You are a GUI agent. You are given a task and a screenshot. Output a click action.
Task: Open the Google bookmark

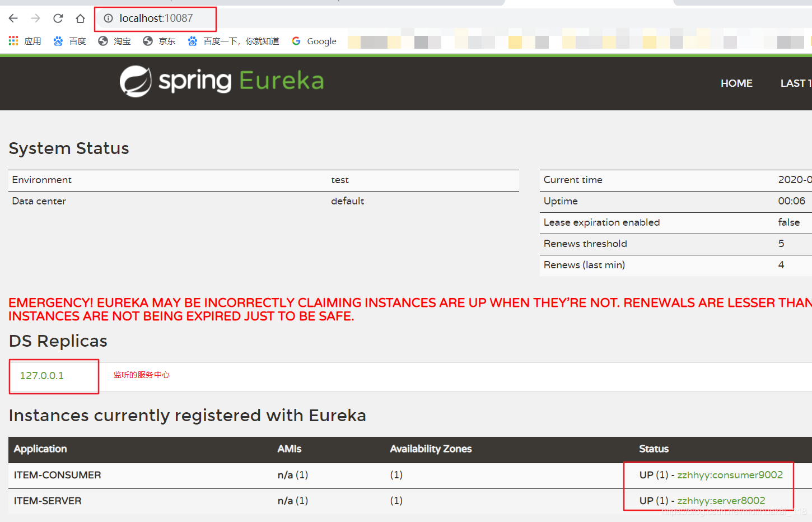(314, 41)
